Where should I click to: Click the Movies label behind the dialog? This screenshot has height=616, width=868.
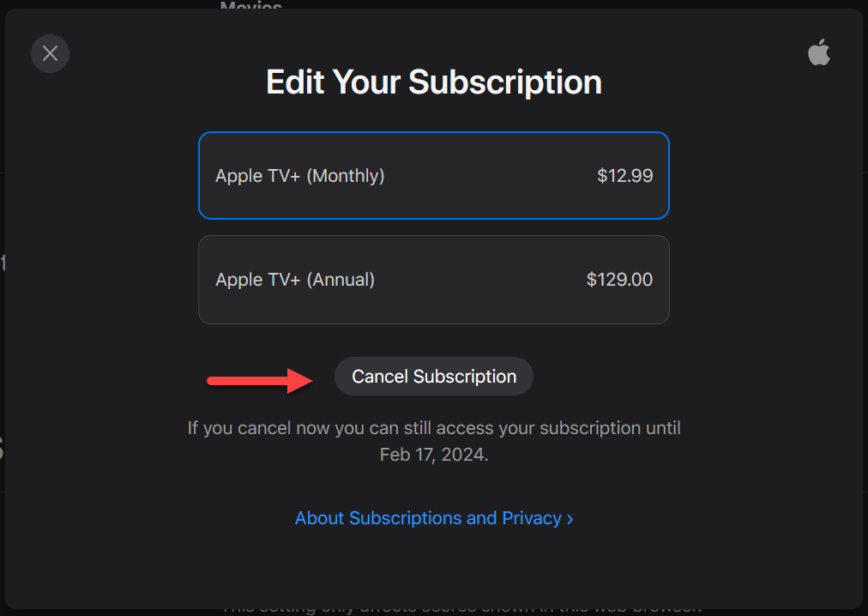tap(250, 7)
